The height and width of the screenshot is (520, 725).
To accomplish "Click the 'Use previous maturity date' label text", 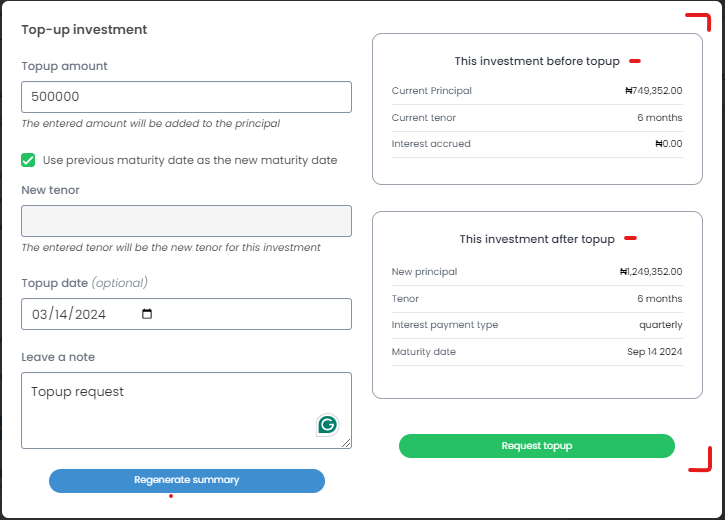I will pos(190,160).
